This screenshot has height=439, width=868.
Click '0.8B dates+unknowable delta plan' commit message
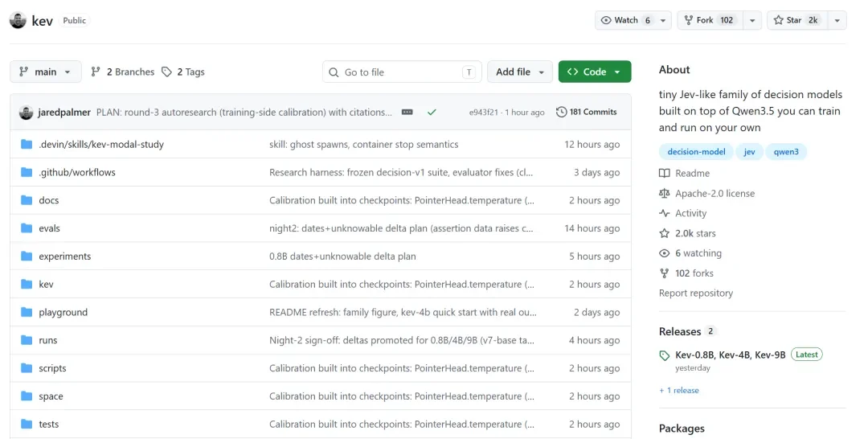tap(342, 256)
